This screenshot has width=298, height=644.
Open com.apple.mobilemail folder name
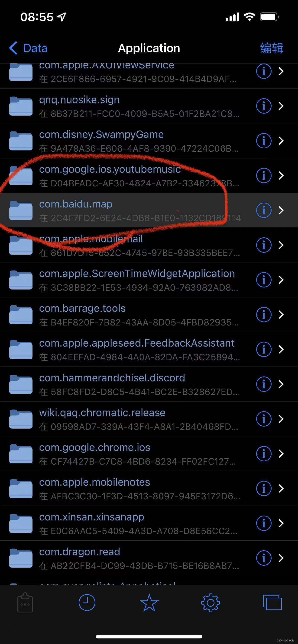coord(91,239)
